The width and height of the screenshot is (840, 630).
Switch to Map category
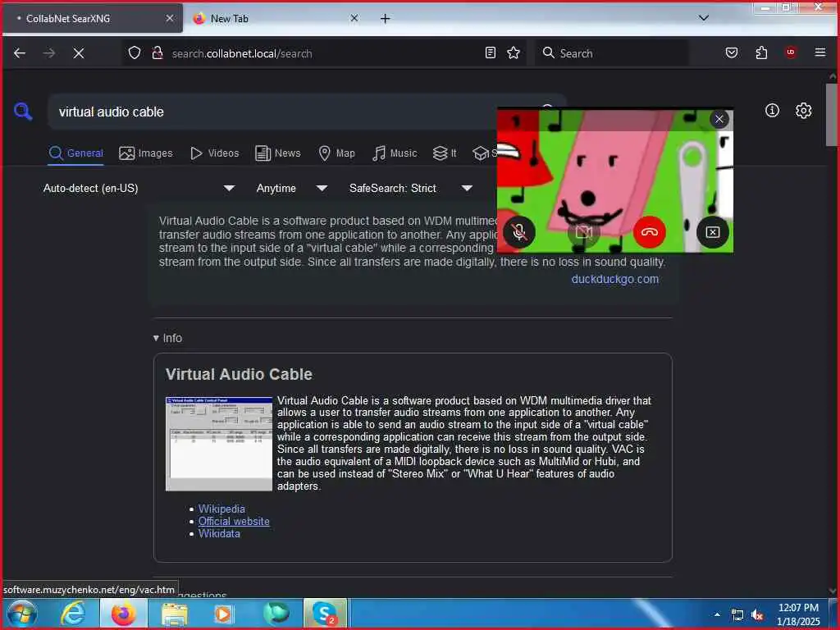(x=336, y=153)
